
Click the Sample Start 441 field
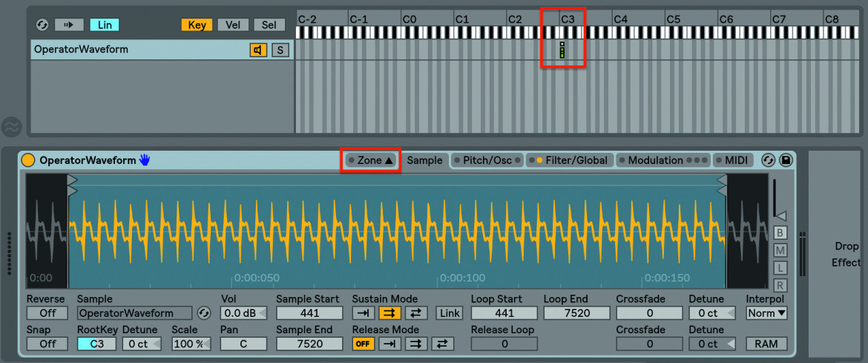[309, 313]
